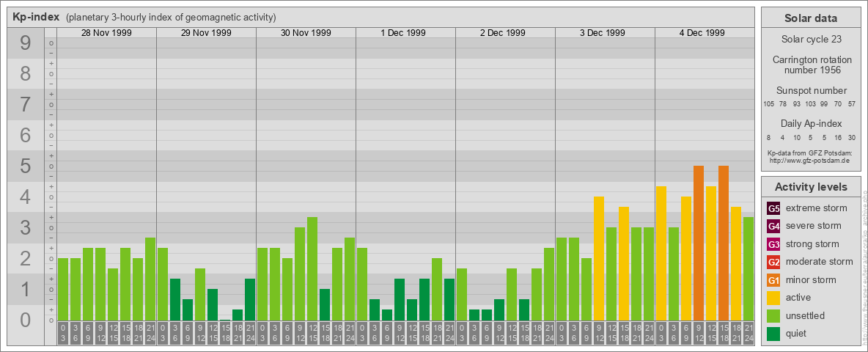The image size is (868, 352).
Task: Click the 'Solar data' panel heading
Action: pos(810,18)
